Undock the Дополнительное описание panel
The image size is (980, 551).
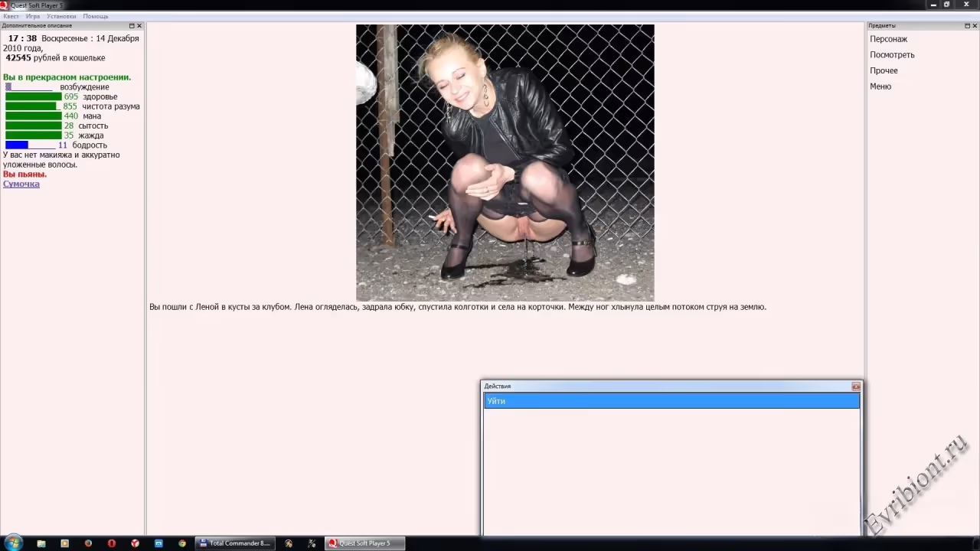click(132, 26)
